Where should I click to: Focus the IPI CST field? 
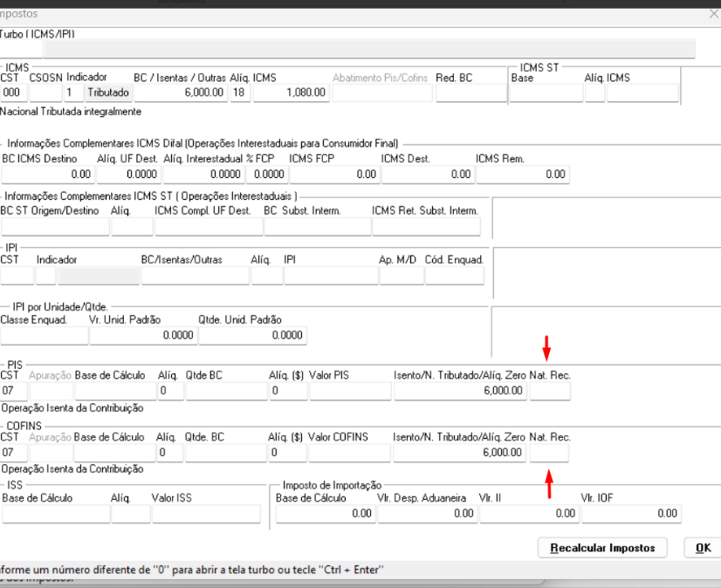coord(17,276)
